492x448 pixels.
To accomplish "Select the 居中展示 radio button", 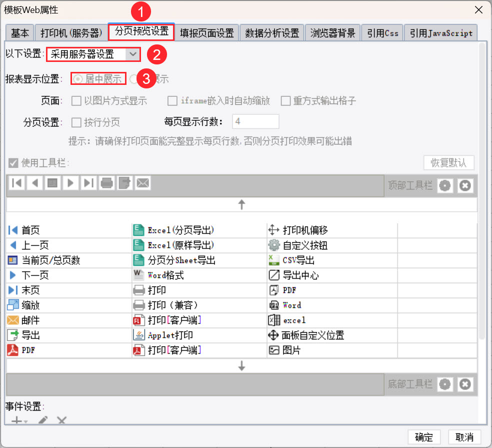I will [78, 79].
